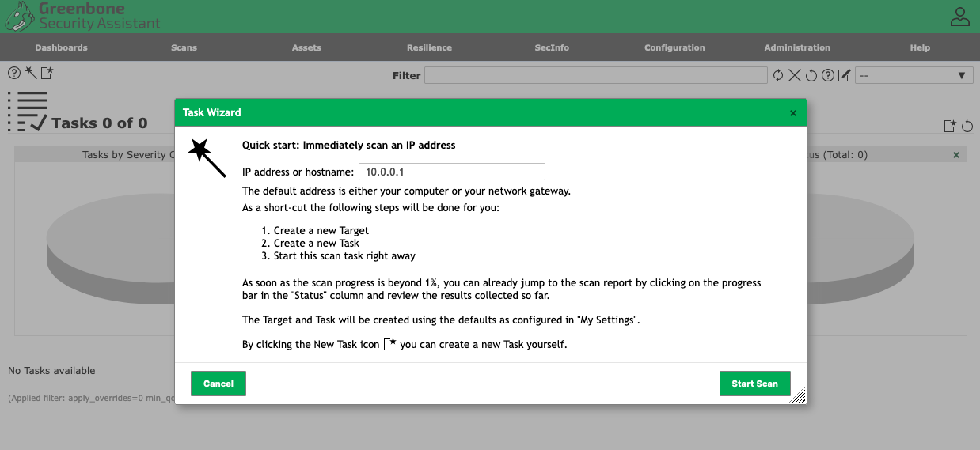The image size is (980, 450).
Task: Click the Filter label
Action: point(407,76)
